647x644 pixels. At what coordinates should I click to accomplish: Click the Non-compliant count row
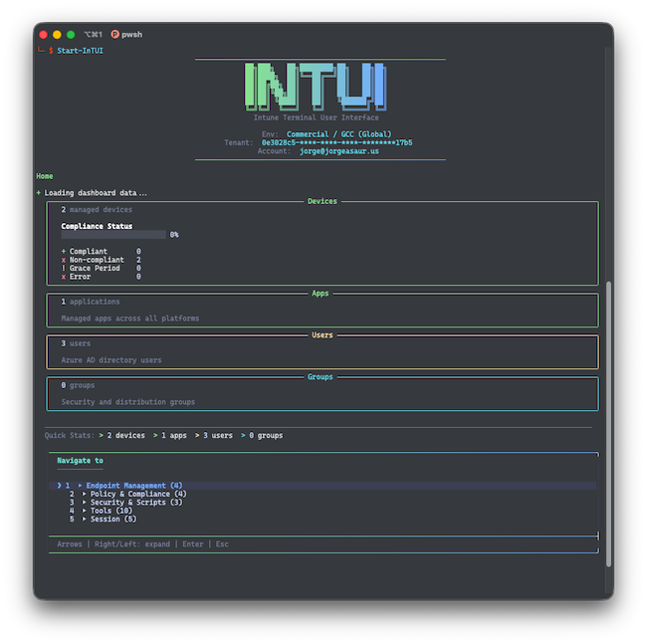102,260
